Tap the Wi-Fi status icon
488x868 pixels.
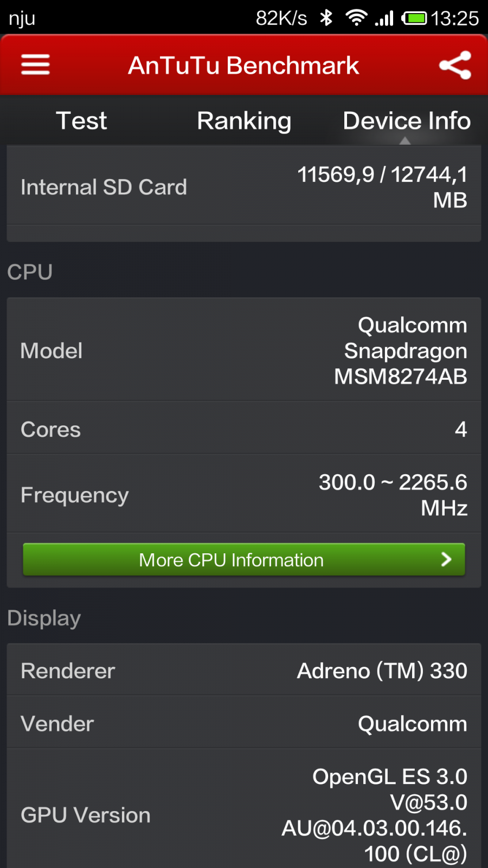[356, 18]
